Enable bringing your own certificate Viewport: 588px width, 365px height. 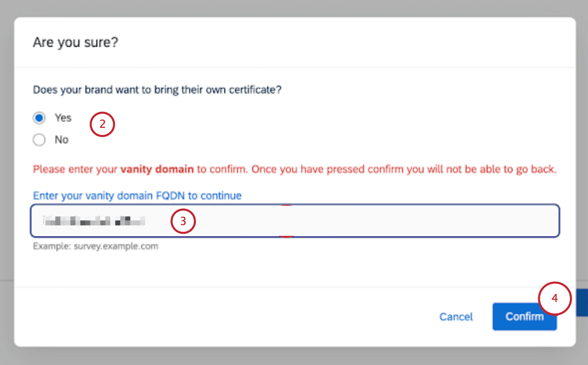coord(39,118)
